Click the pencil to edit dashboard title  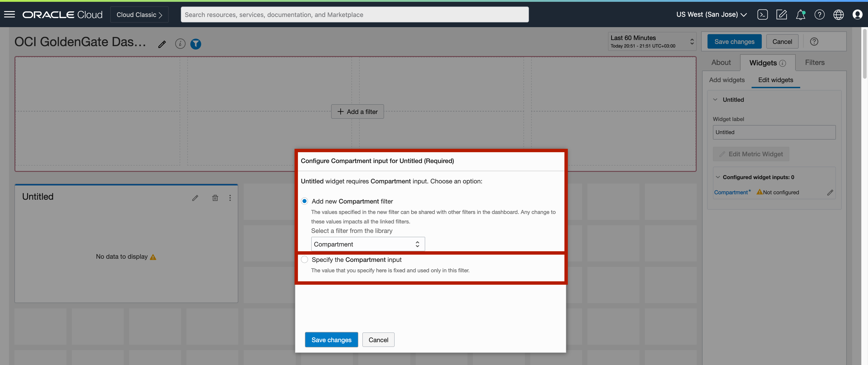162,44
